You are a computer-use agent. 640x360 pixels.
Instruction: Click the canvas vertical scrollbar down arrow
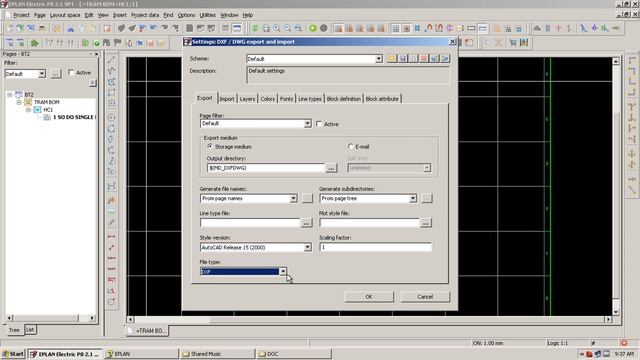click(x=616, y=312)
